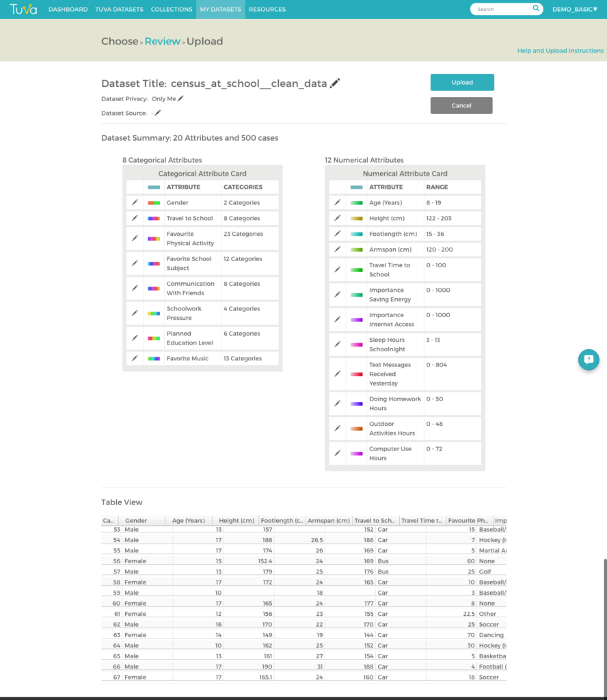
Task: Open the My Datasets tab
Action: coord(221,10)
